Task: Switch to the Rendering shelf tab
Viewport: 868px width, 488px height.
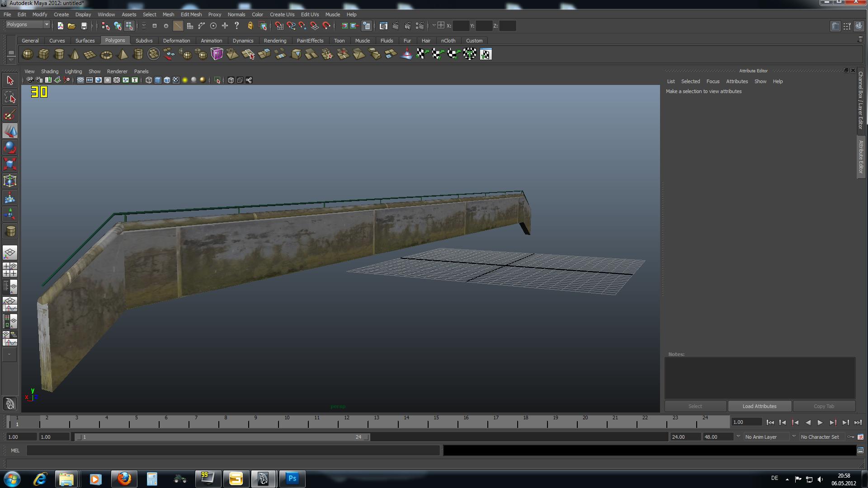Action: pos(275,41)
